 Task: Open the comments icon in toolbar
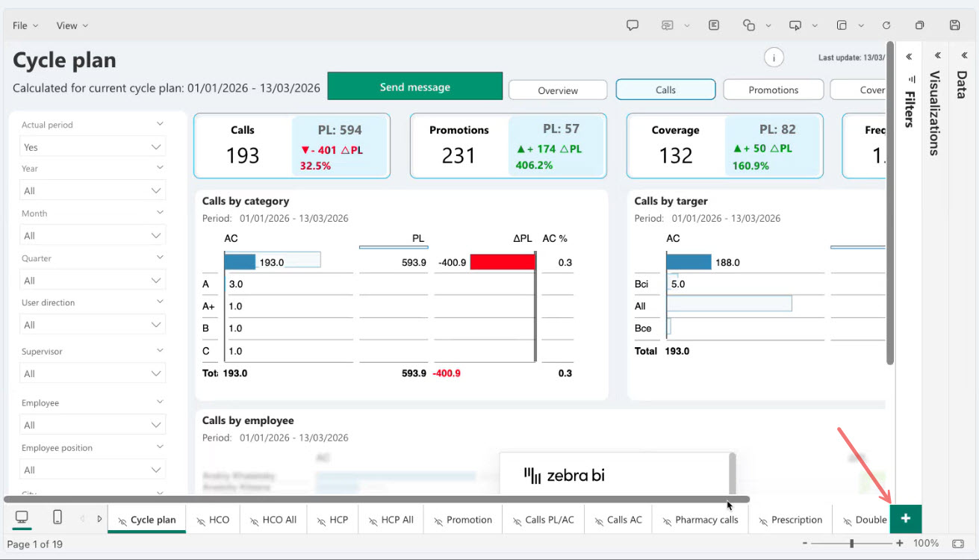click(x=633, y=25)
